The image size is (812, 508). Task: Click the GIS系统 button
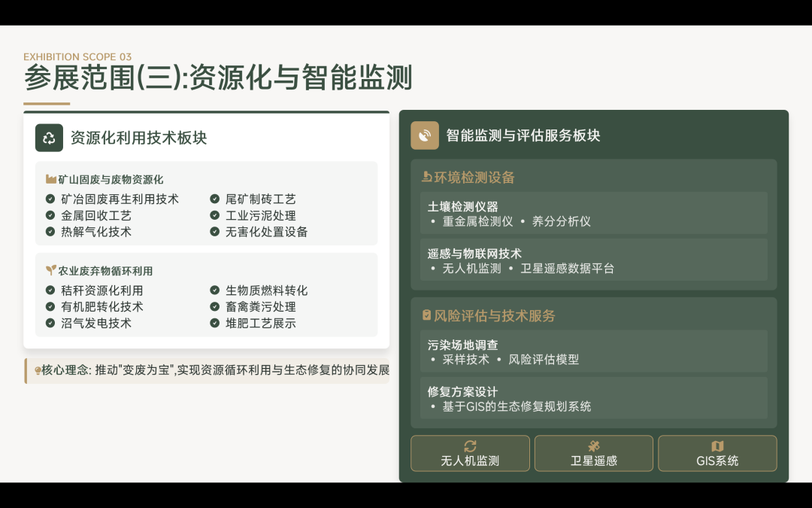[x=717, y=452]
